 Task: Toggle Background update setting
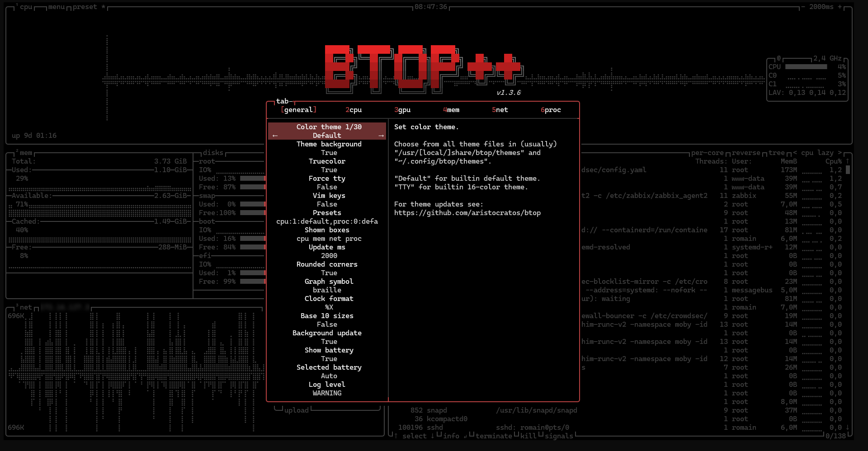click(327, 337)
